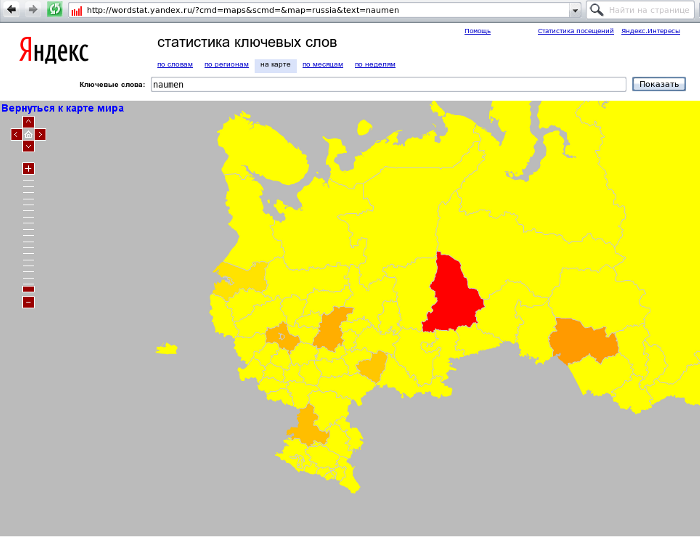Viewport: 700px width, 538px height.
Task: Switch to the 'по неделям' tab
Action: coord(375,65)
